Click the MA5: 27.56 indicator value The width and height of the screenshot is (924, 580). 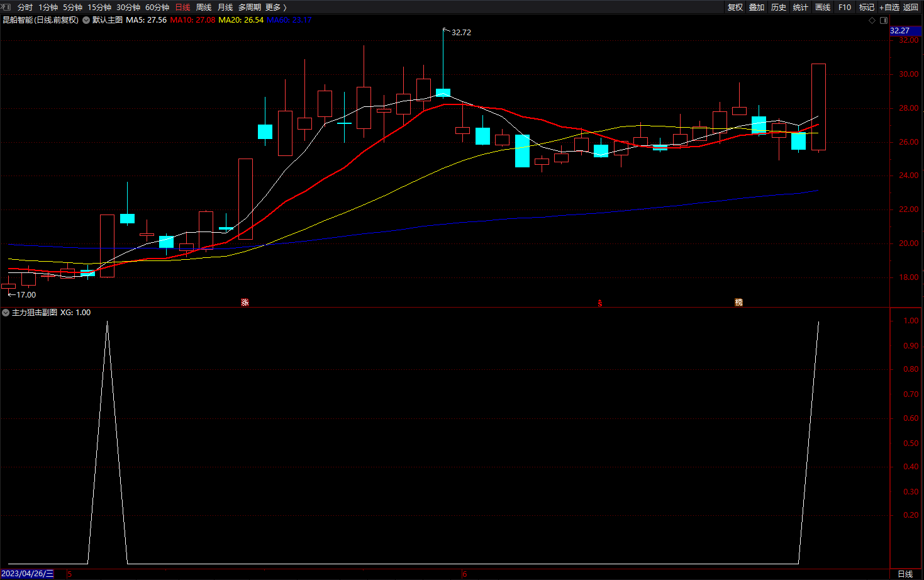(147, 20)
